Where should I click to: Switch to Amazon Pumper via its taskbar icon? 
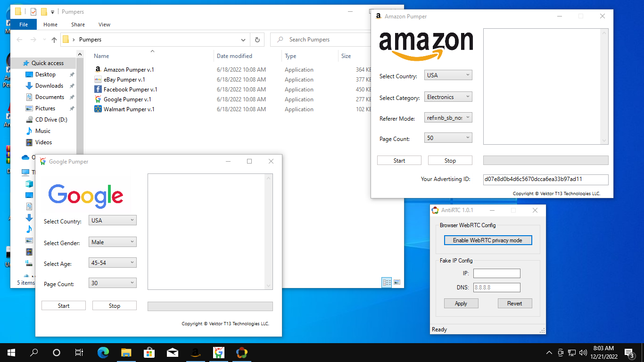point(196,353)
